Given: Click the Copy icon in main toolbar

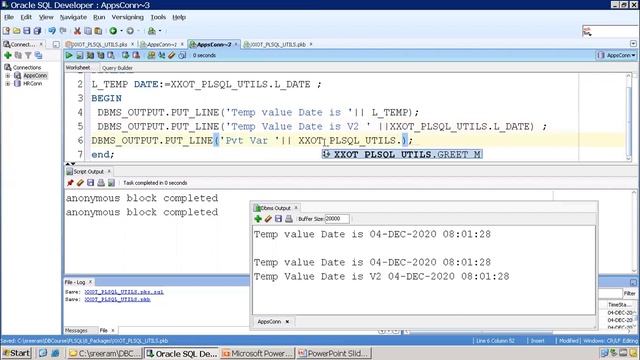Looking at the screenshot, I should coord(88,31).
